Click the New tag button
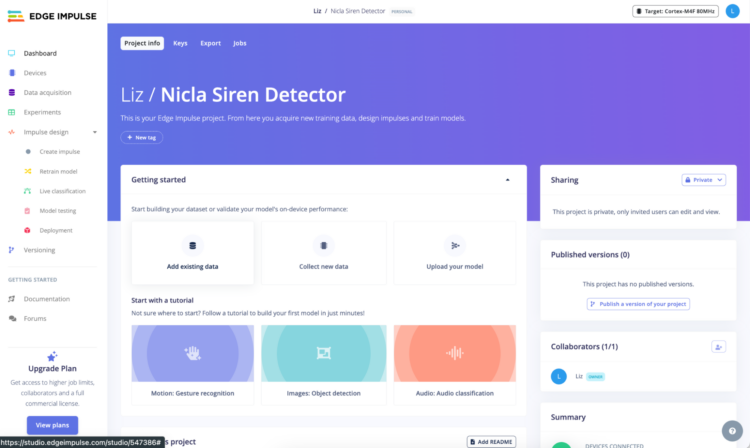This screenshot has height=448, width=750. [141, 137]
